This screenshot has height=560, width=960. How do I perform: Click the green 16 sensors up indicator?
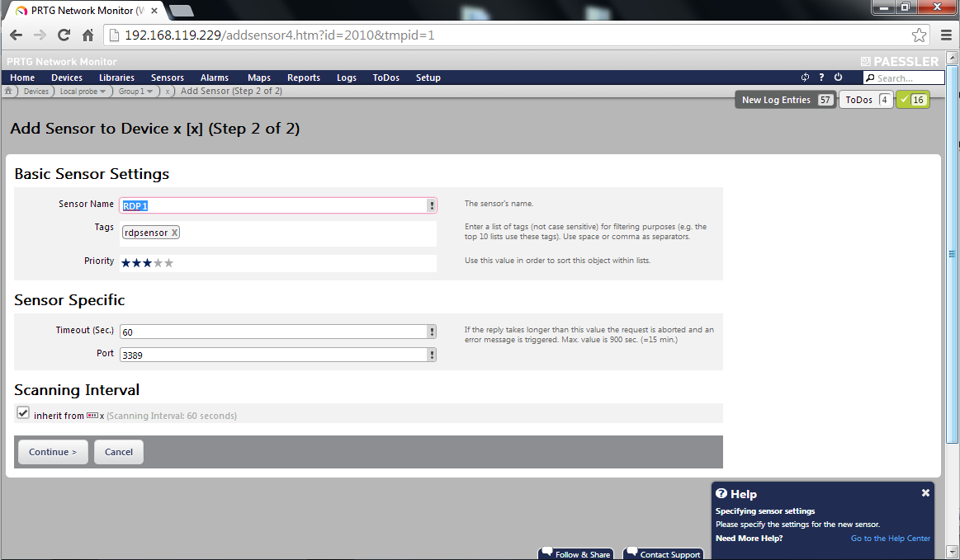tap(912, 100)
